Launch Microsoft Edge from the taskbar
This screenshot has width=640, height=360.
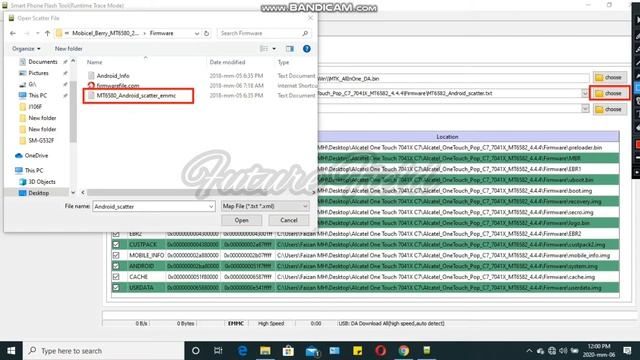[x=242, y=351]
